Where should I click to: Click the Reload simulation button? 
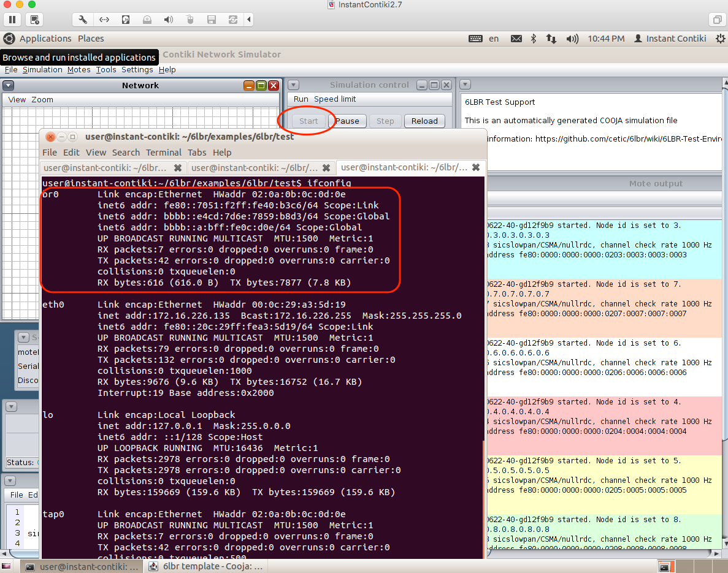(424, 121)
